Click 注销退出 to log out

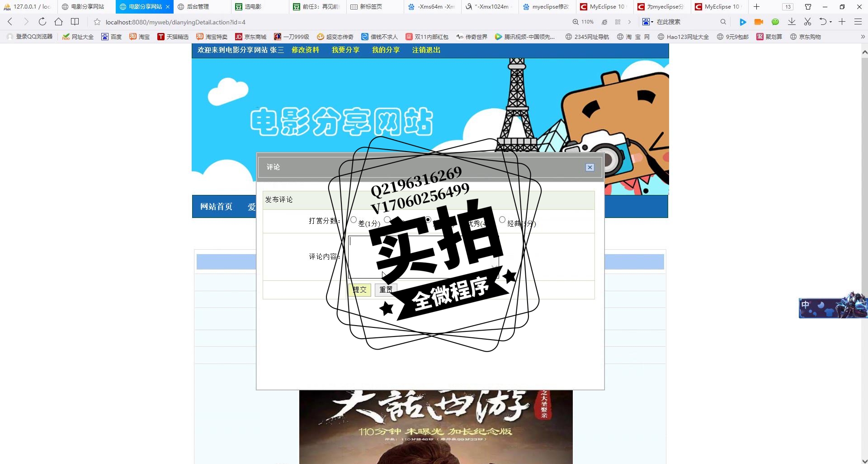tap(426, 50)
